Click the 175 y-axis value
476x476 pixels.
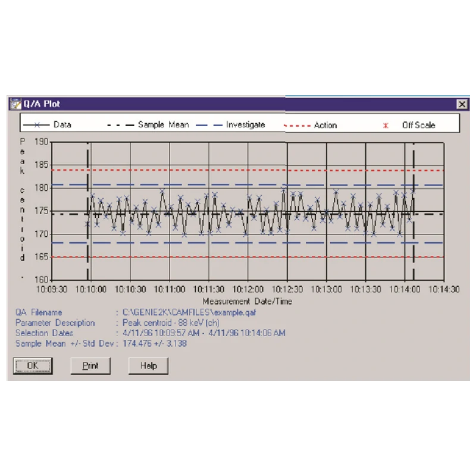point(41,211)
